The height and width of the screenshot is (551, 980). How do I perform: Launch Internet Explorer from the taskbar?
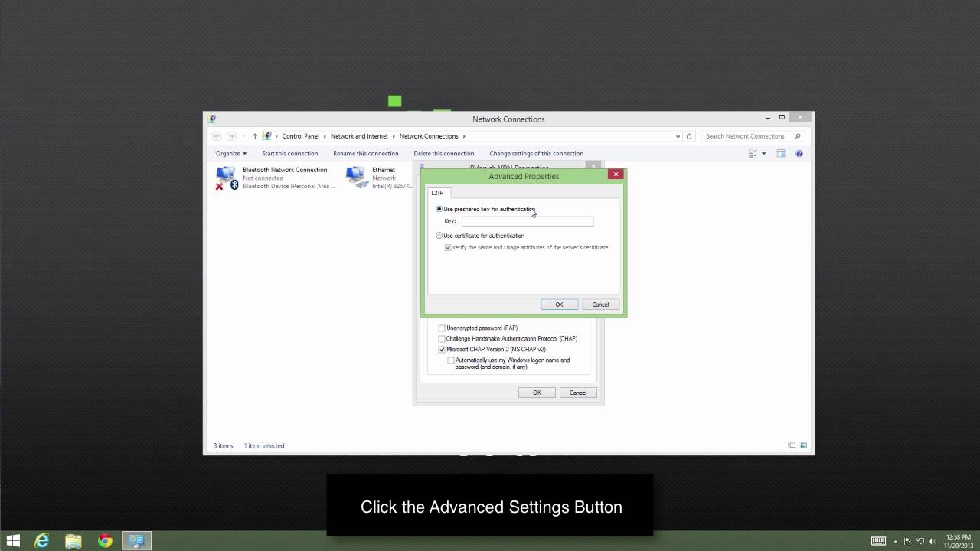pos(43,541)
